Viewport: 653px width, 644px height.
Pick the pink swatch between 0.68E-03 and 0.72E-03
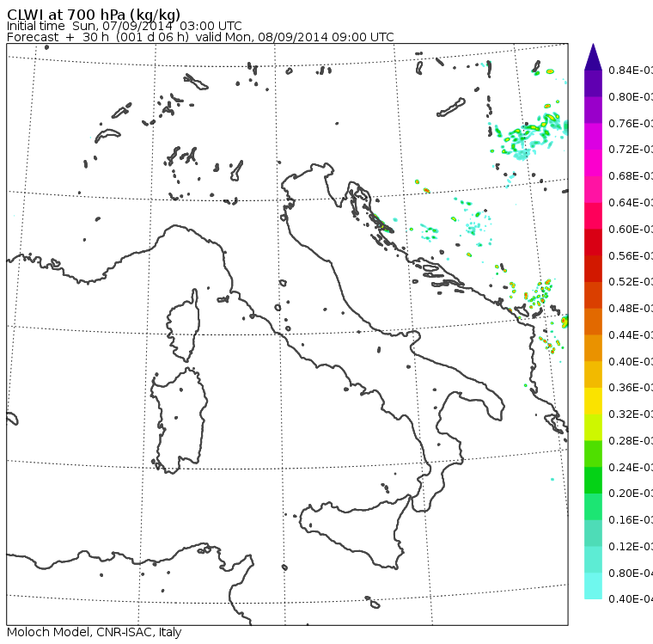(x=593, y=163)
